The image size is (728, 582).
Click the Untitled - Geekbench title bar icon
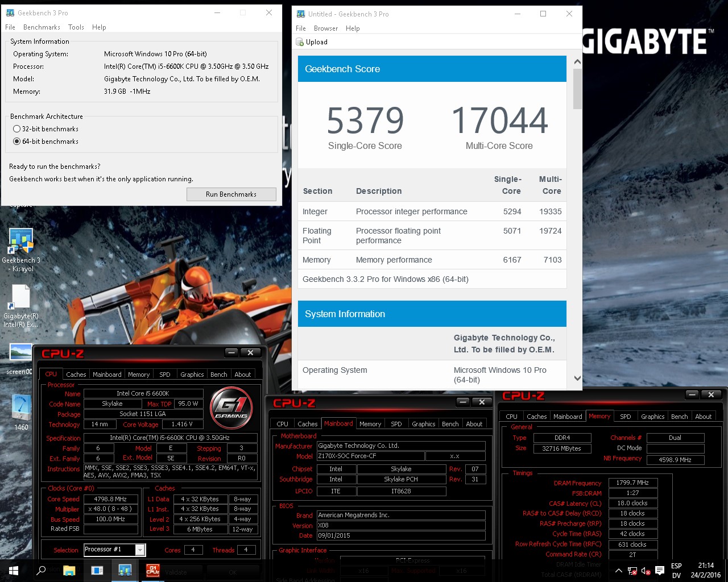coord(300,14)
